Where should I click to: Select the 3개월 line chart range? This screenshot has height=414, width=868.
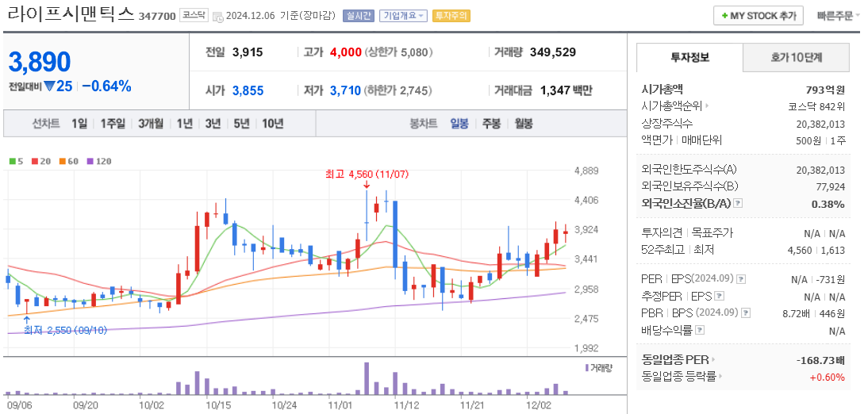coord(151,124)
